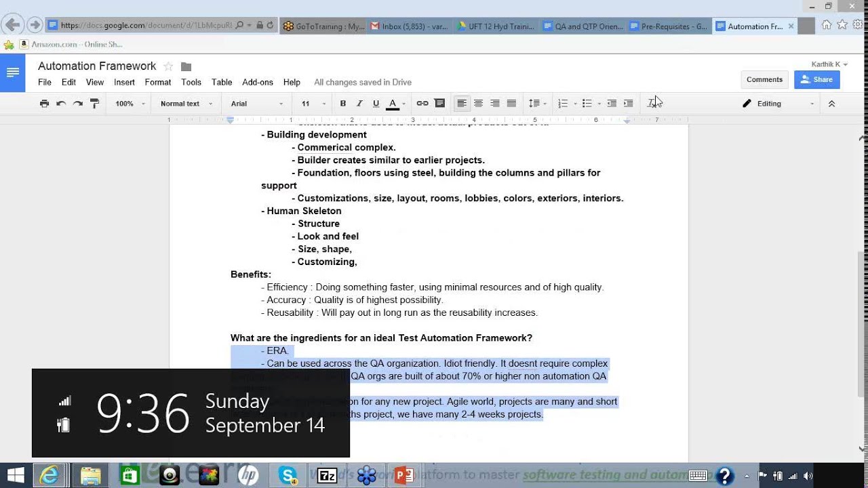Open Skype from the taskbar
Image resolution: width=868 pixels, height=488 pixels.
[288, 476]
